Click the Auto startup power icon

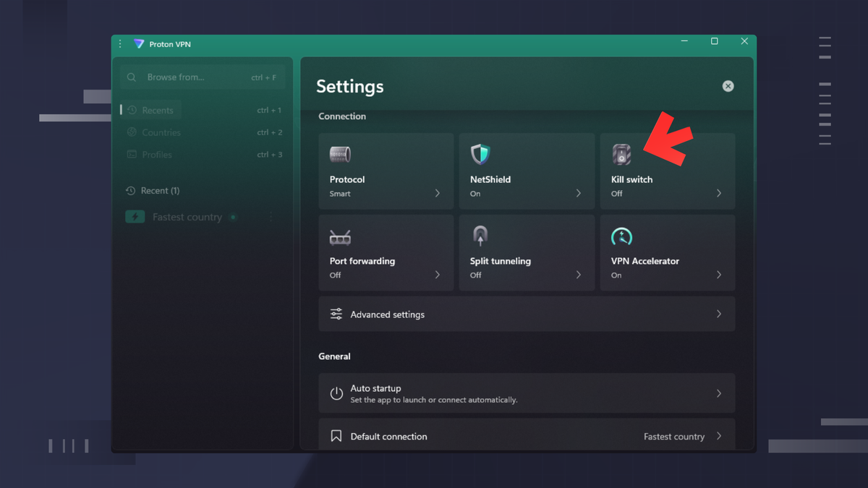tap(336, 393)
